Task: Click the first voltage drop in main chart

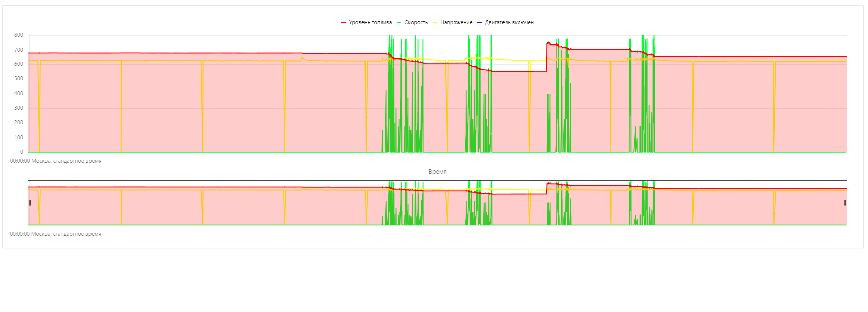Action: tap(39, 106)
